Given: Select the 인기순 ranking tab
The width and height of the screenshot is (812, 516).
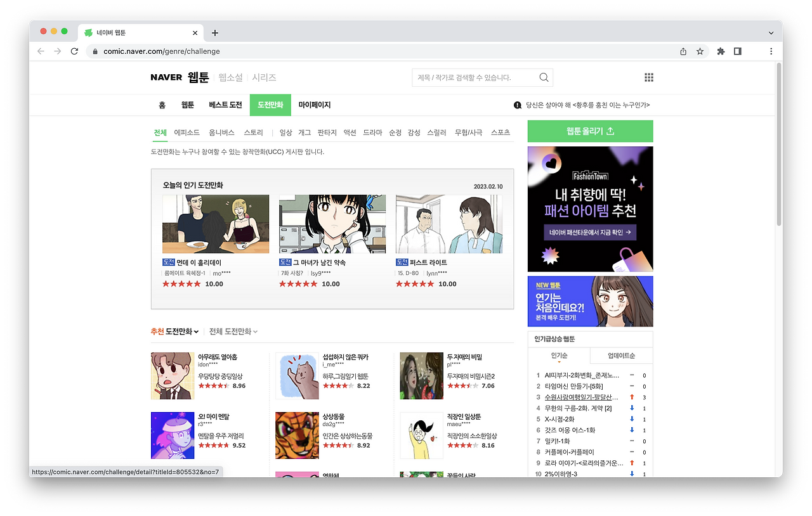Looking at the screenshot, I should [x=559, y=356].
